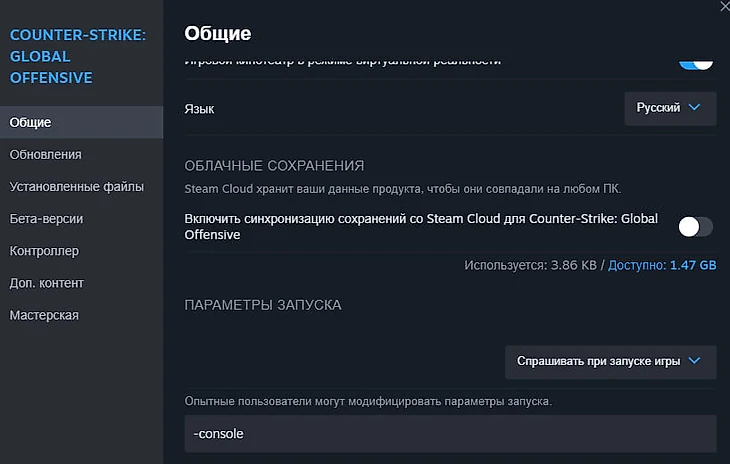This screenshot has height=464, width=730.
Task: Click the ОБЛАЧНЫЕ СОХРАНЕНИЯ section heading
Action: 274,166
